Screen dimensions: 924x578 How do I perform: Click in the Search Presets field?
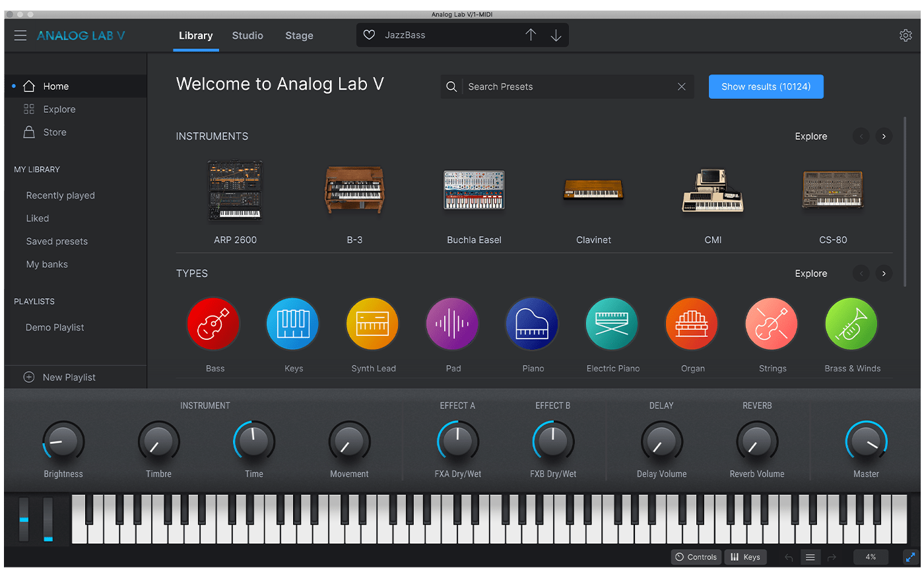pos(568,86)
